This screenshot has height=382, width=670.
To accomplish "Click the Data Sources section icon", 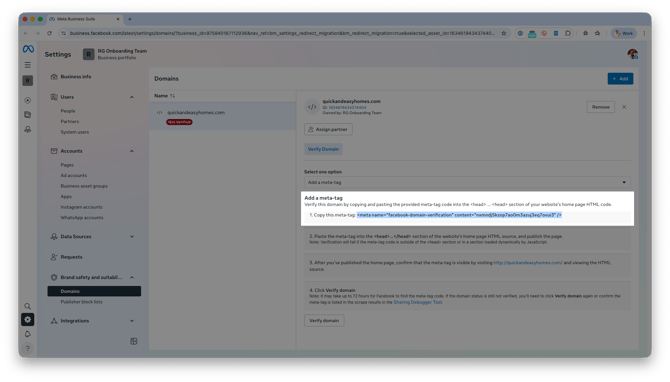I will [54, 236].
